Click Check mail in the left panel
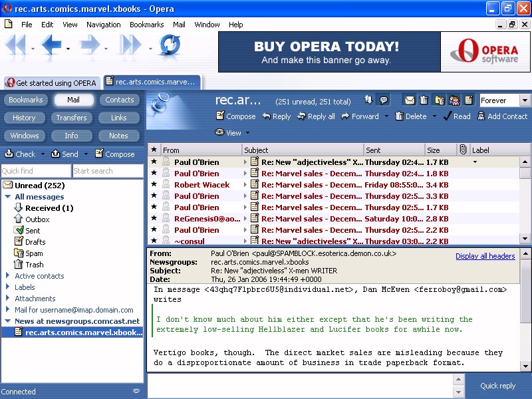Viewport: 532px width, 399px height. coord(20,154)
